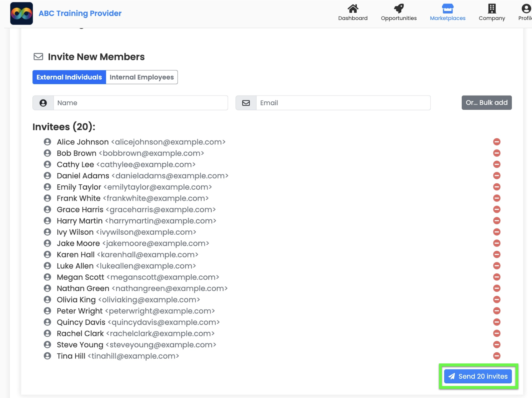The image size is (532, 398).
Task: Click the person icon beside Tina Hill
Action: 47,356
